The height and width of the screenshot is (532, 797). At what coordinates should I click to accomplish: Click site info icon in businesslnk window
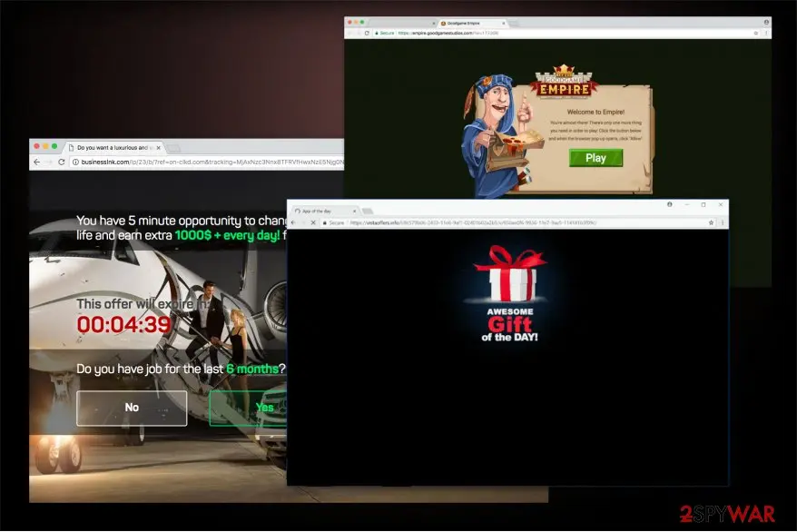coord(75,163)
